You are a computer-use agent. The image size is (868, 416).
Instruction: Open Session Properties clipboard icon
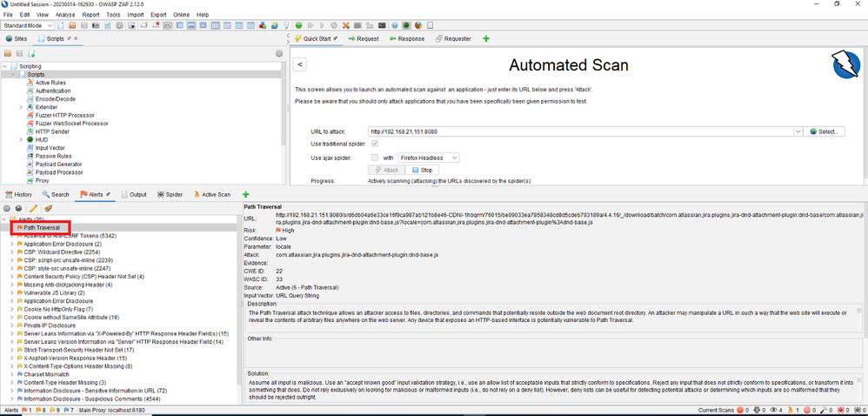click(107, 25)
